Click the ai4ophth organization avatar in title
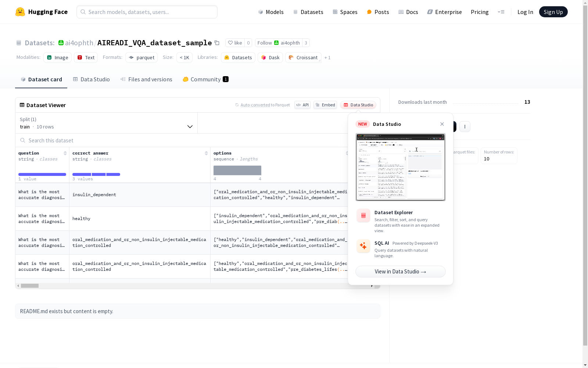Viewport: 588px width, 368px height. click(x=61, y=43)
